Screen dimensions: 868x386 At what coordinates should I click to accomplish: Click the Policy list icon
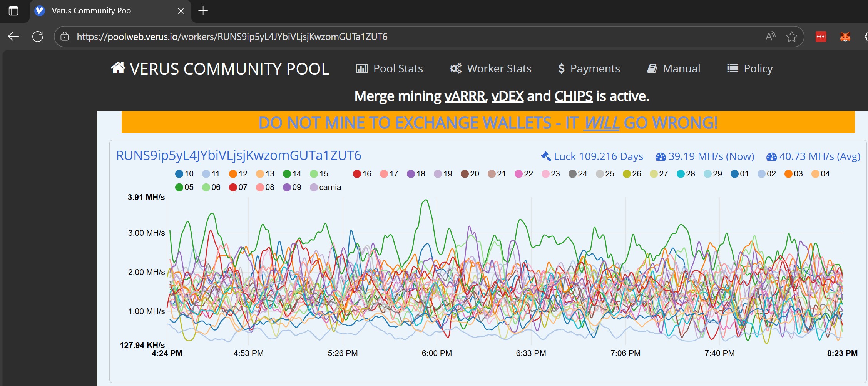(733, 68)
